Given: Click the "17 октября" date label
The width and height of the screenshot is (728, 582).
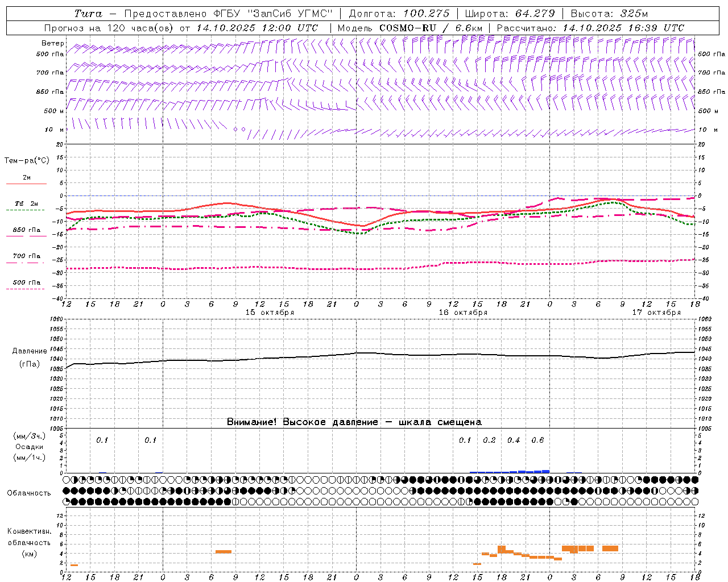Looking at the screenshot, I should [656, 313].
